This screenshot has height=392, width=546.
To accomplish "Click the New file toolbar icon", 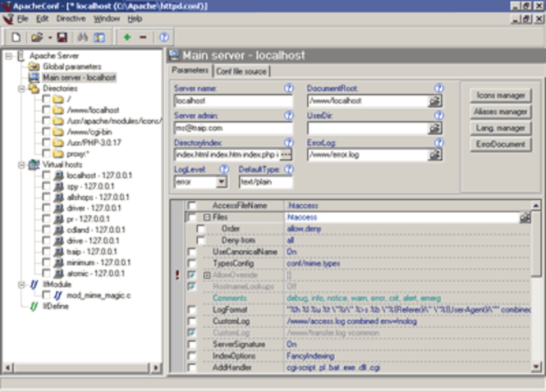I will pos(16,37).
